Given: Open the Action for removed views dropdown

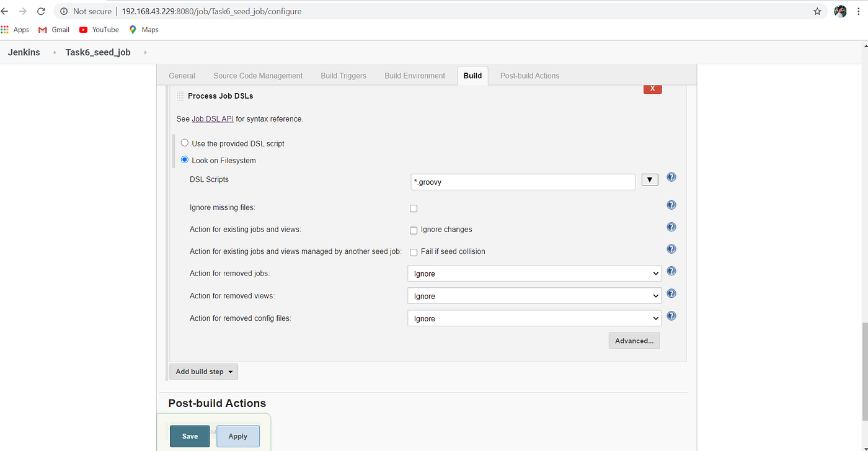Looking at the screenshot, I should (534, 295).
